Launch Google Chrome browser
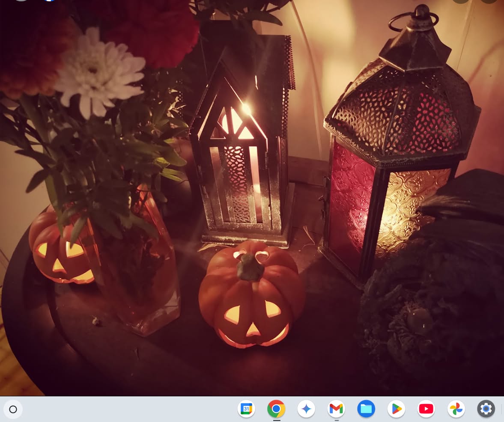 click(276, 410)
